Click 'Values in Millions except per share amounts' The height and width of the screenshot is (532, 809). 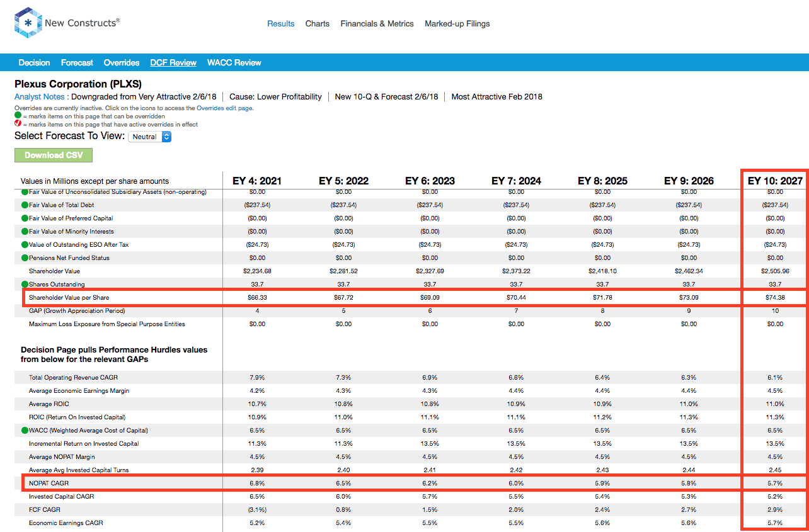pos(95,181)
